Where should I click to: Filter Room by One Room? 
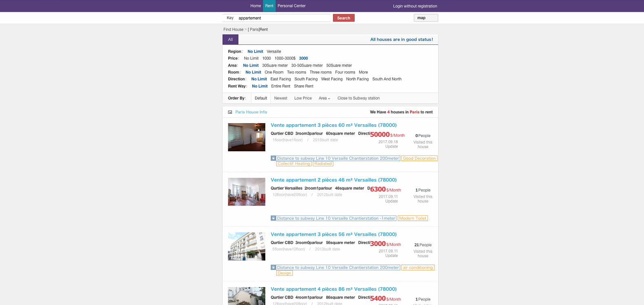[274, 72]
